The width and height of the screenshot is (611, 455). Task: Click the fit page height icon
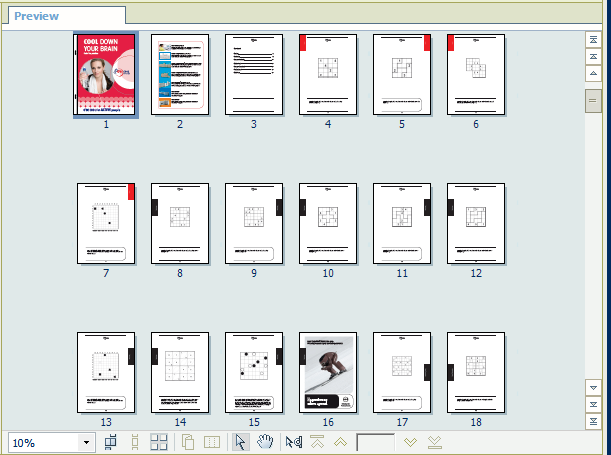[135, 442]
